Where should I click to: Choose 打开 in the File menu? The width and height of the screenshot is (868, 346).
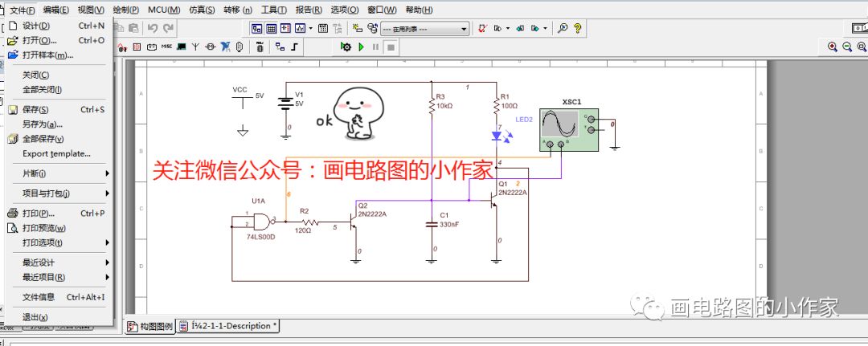click(x=59, y=40)
